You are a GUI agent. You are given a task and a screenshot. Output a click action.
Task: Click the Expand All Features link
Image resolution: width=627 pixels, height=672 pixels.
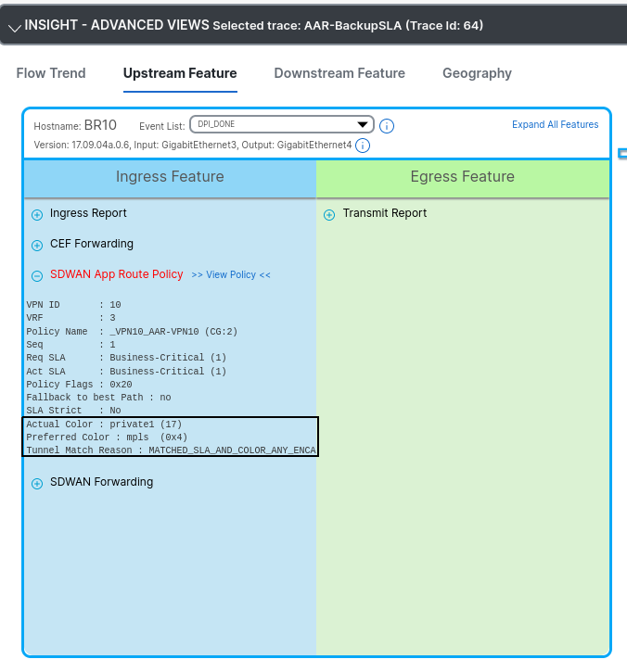555,124
